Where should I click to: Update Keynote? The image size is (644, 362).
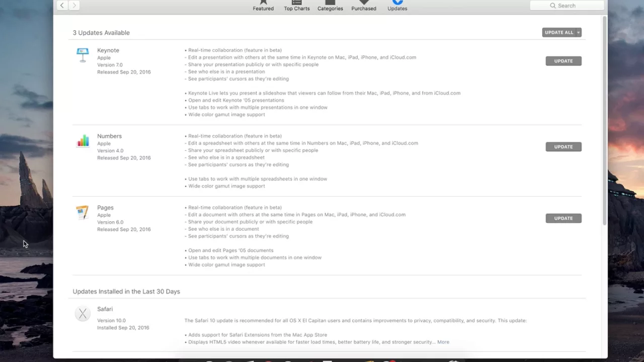click(563, 61)
